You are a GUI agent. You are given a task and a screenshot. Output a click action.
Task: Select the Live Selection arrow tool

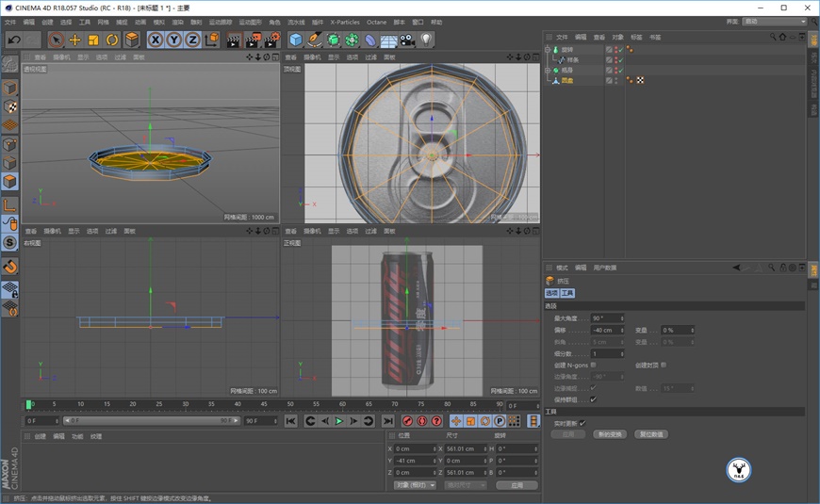coord(56,40)
